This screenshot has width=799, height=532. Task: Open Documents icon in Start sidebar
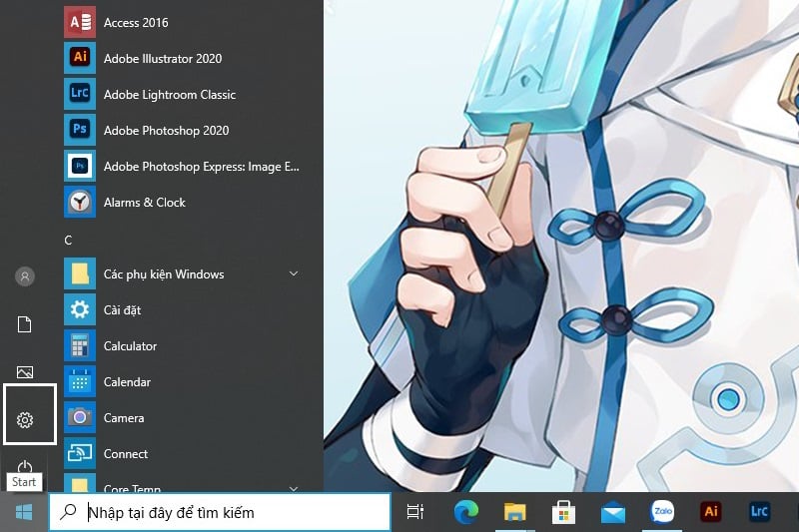tap(24, 324)
